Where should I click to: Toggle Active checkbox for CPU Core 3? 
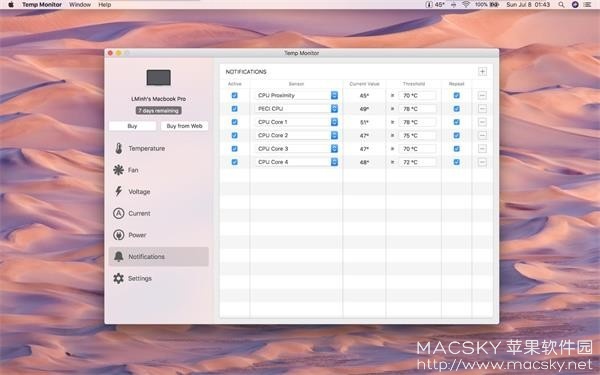(235, 148)
